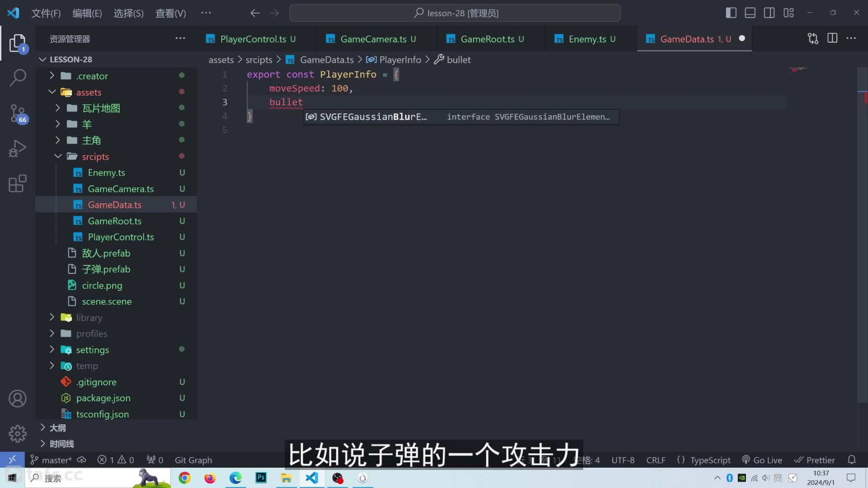The image size is (868, 488).
Task: Switch to the GameCamera.ts tab
Action: tap(378, 39)
